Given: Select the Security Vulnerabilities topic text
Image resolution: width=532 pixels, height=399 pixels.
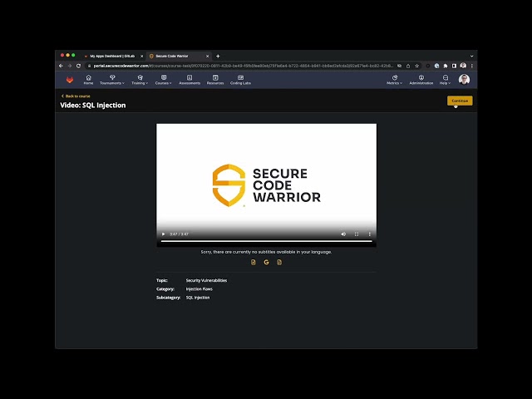Looking at the screenshot, I should (x=206, y=280).
